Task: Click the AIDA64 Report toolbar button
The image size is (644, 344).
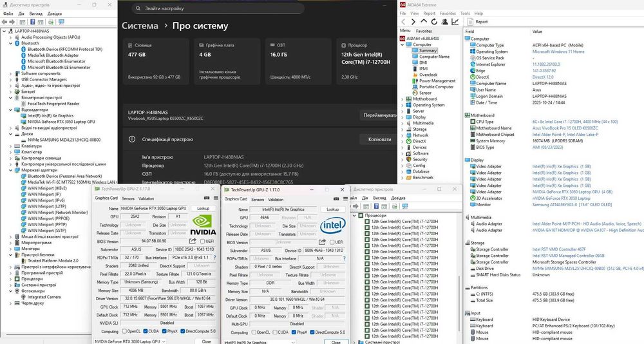Action: click(478, 22)
